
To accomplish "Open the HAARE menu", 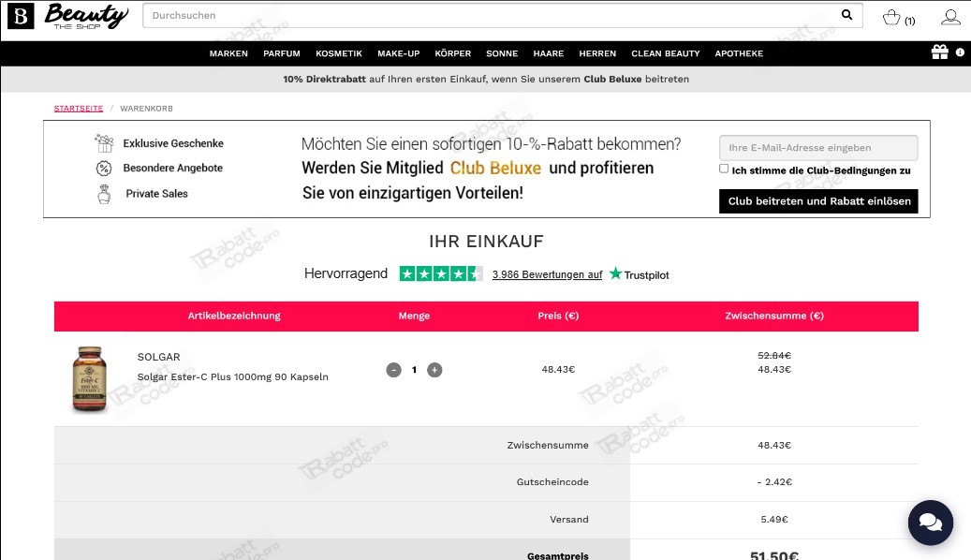I will click(549, 53).
